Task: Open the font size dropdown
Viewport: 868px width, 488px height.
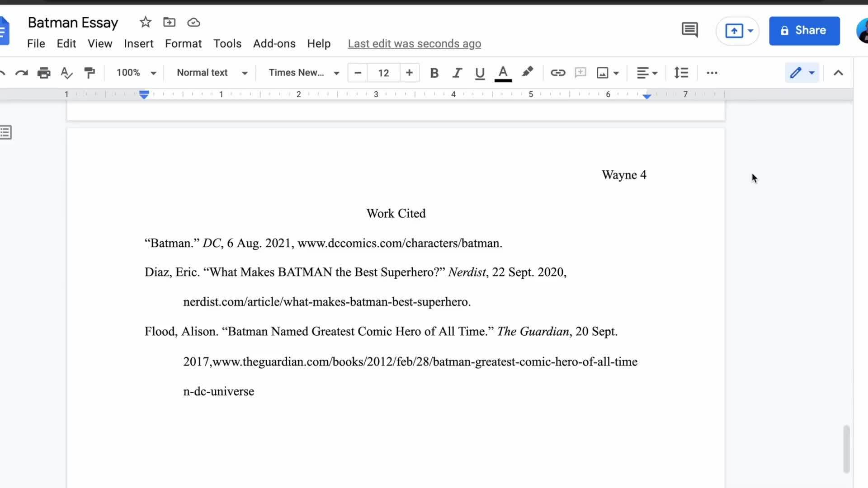Action: tap(383, 73)
